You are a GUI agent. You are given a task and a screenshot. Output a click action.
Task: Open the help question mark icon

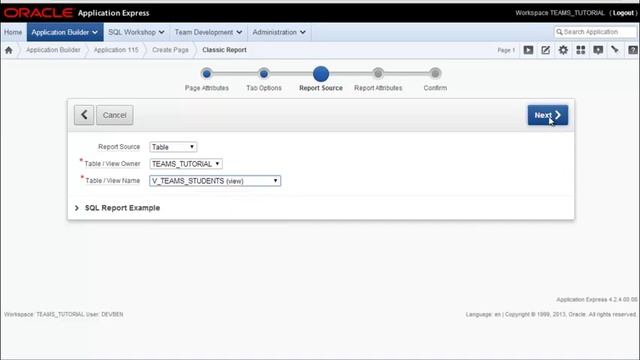(x=633, y=50)
